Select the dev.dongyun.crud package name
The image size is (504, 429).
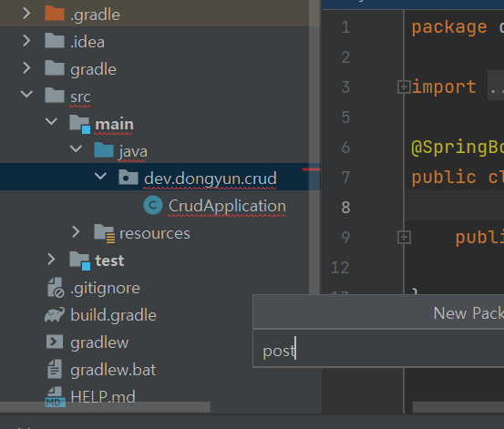click(x=211, y=179)
